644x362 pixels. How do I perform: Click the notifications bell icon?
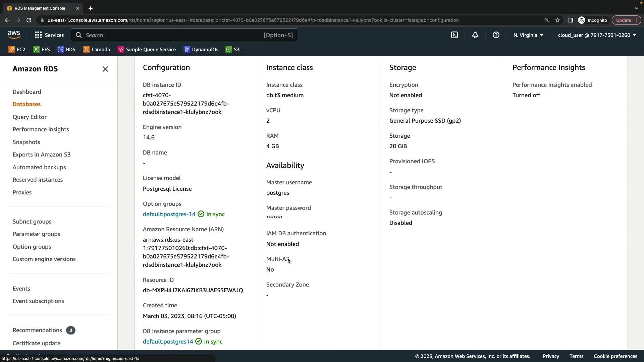[x=475, y=35]
